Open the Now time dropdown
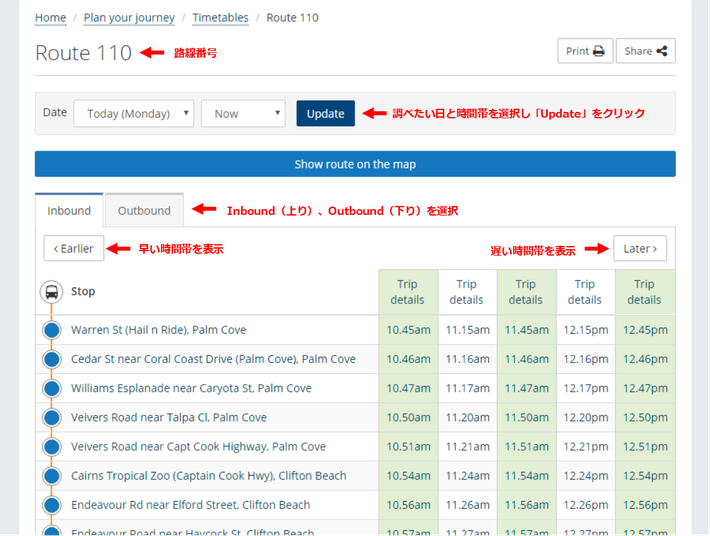Image resolution: width=710 pixels, height=536 pixels. coord(243,113)
